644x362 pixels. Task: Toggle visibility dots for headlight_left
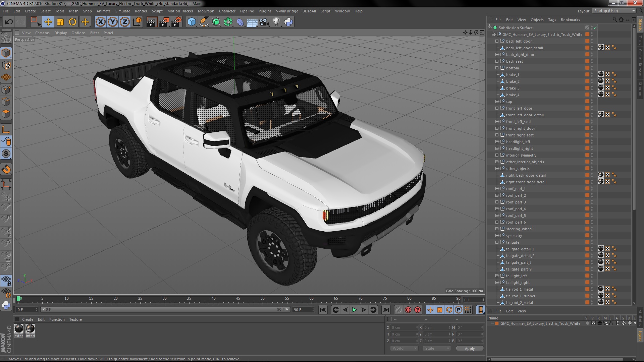pyautogui.click(x=592, y=142)
